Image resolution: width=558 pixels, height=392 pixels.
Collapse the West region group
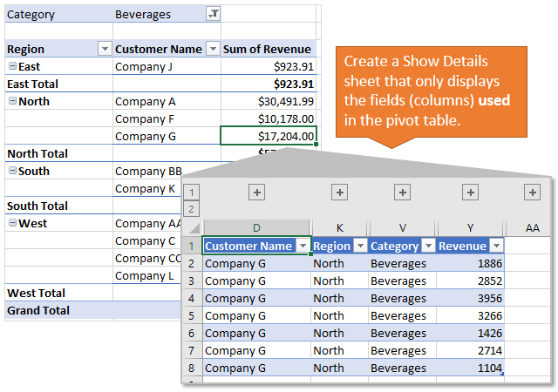[12, 223]
